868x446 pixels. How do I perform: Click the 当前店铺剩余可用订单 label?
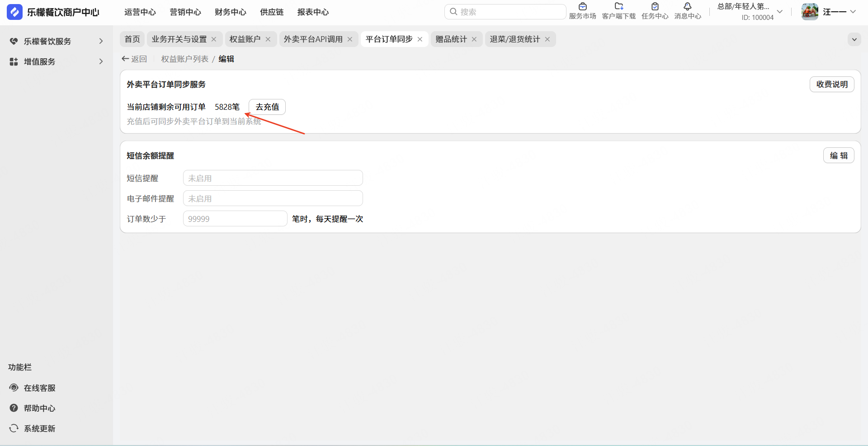[166, 107]
